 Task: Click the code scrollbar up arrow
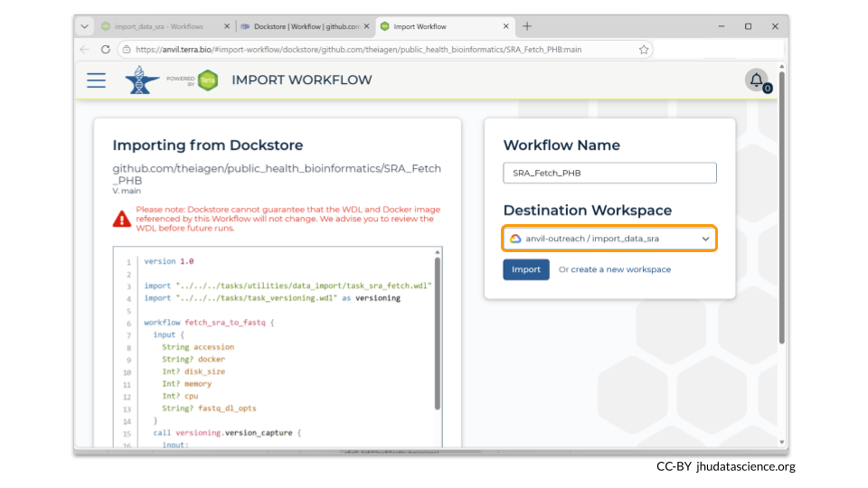pyautogui.click(x=438, y=252)
